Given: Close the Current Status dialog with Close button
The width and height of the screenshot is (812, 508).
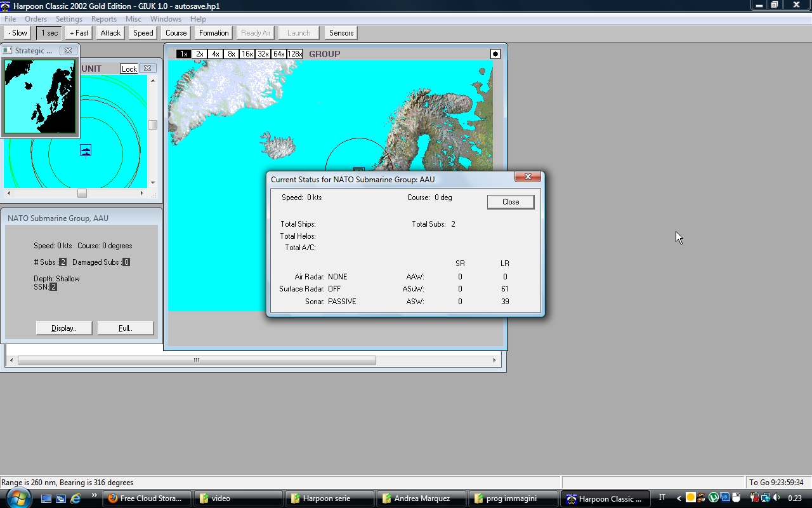Looking at the screenshot, I should point(511,202).
